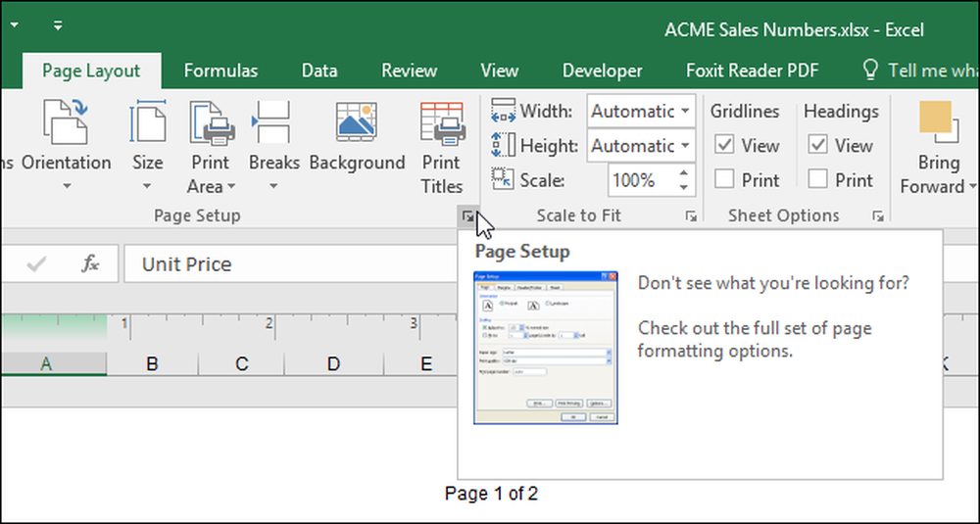Decrease Scale with the down arrow
Screen dimensions: 980x524
point(684,187)
